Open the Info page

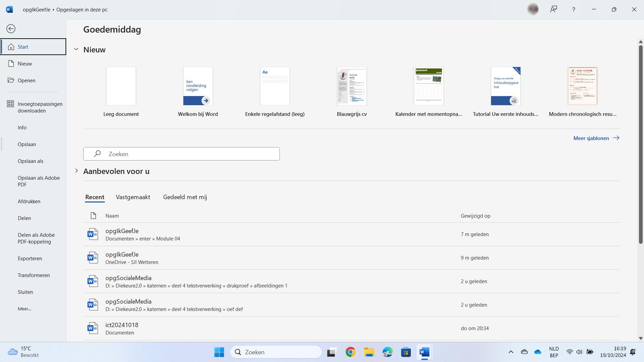(33, 127)
